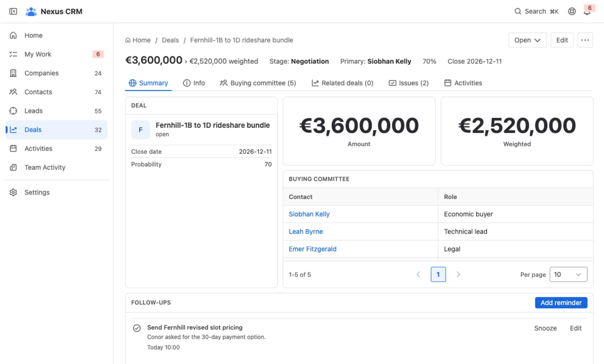This screenshot has width=604, height=364.
Task: Open the Activities tab of the deal
Action: (x=463, y=83)
